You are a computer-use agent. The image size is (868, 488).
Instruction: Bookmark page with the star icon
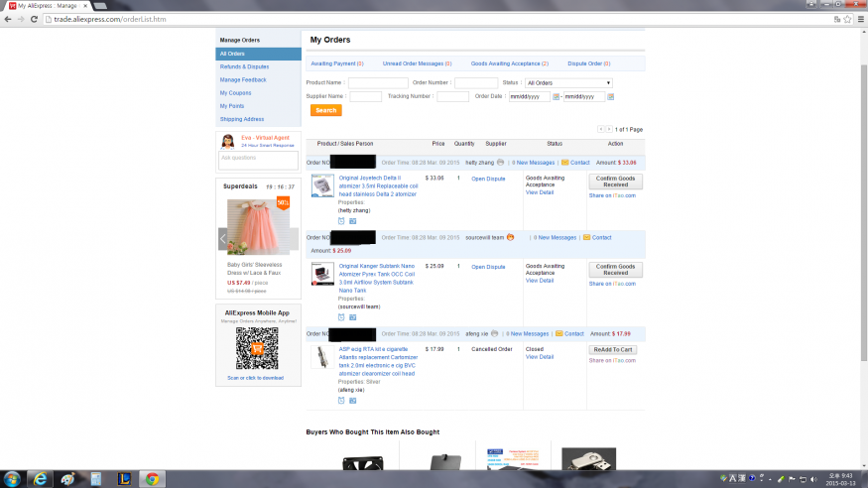click(x=847, y=19)
